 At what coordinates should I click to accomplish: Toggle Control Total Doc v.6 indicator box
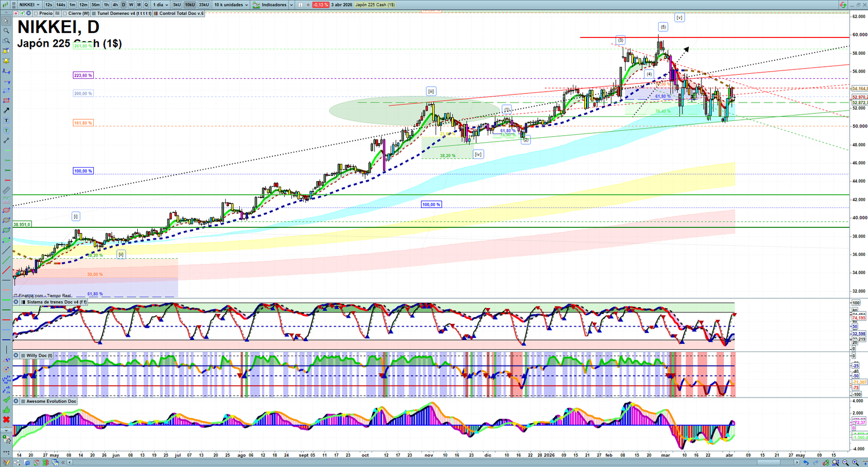click(156, 14)
